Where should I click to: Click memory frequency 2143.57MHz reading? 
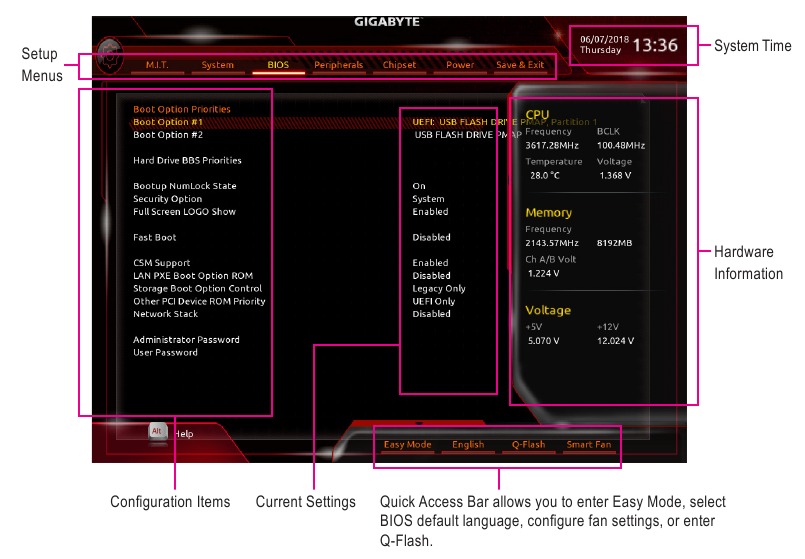(552, 243)
